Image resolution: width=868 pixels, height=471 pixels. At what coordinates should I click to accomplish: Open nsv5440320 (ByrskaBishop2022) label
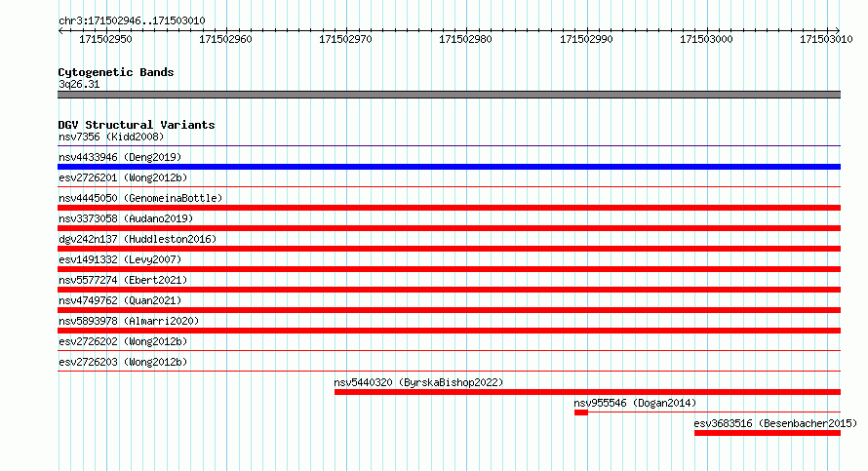418,382
